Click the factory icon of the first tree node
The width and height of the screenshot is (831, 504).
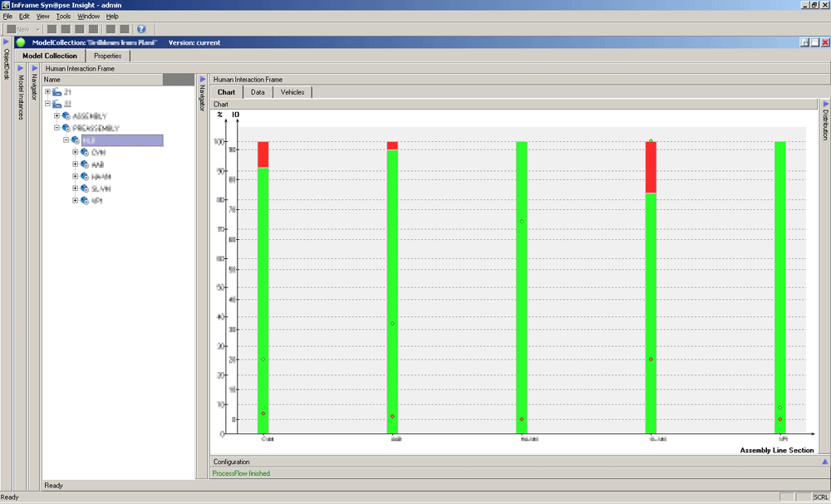click(57, 92)
